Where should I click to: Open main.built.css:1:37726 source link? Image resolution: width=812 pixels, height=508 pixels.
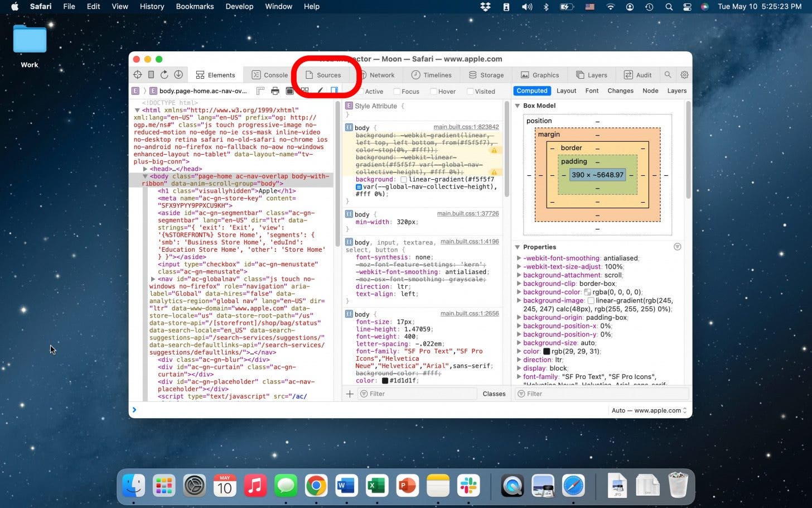tap(468, 213)
